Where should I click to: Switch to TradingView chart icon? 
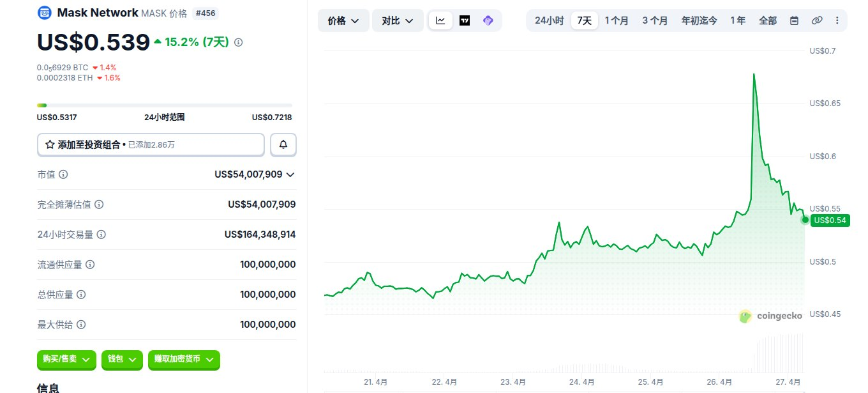click(x=465, y=20)
